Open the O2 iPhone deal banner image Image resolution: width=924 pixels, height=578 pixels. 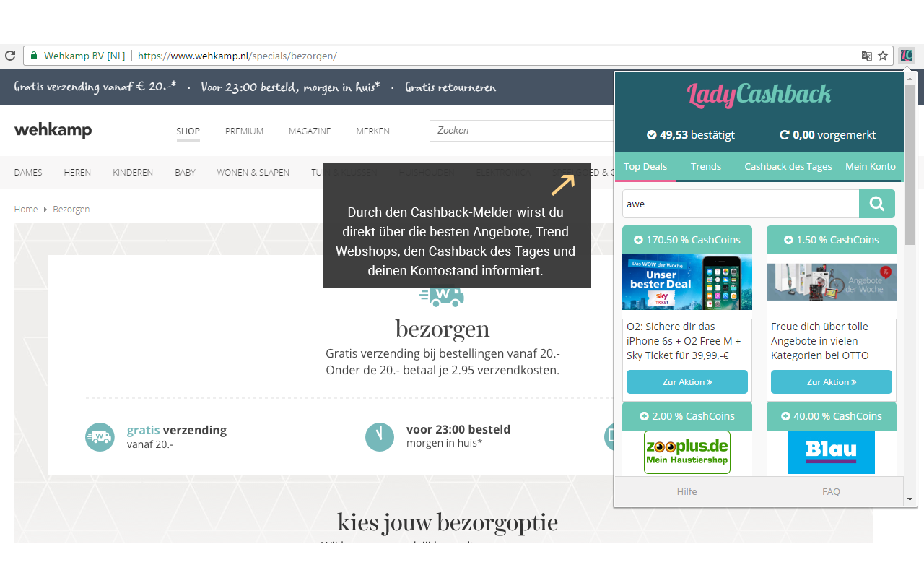tap(687, 282)
